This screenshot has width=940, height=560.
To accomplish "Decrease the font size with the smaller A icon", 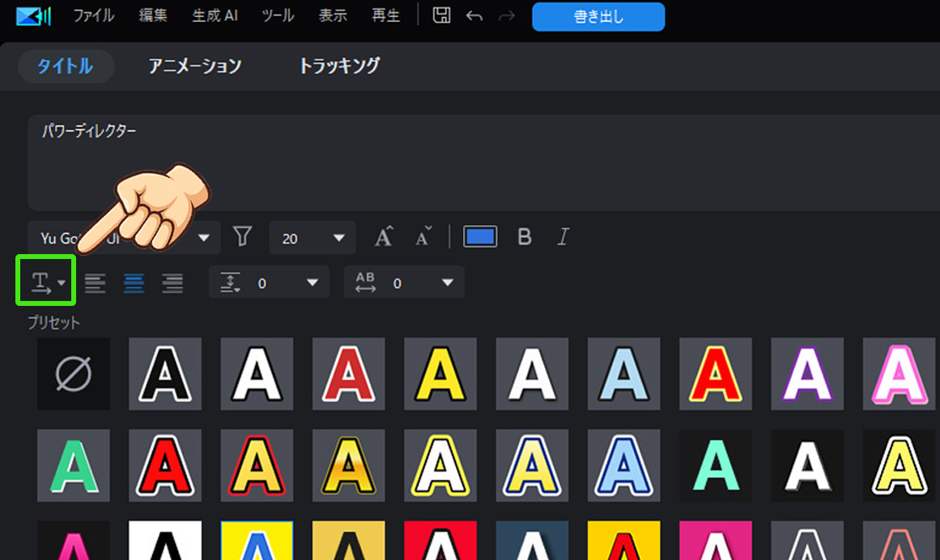I will click(422, 236).
